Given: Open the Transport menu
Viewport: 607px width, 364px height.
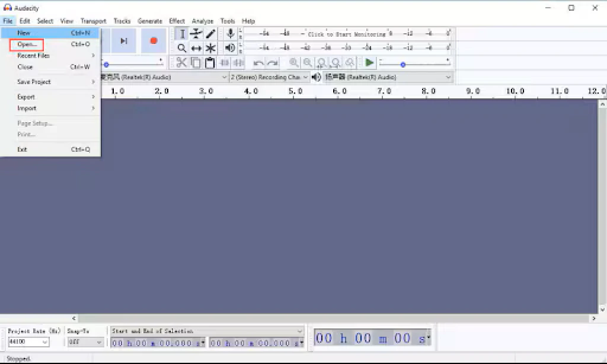Looking at the screenshot, I should pos(93,21).
